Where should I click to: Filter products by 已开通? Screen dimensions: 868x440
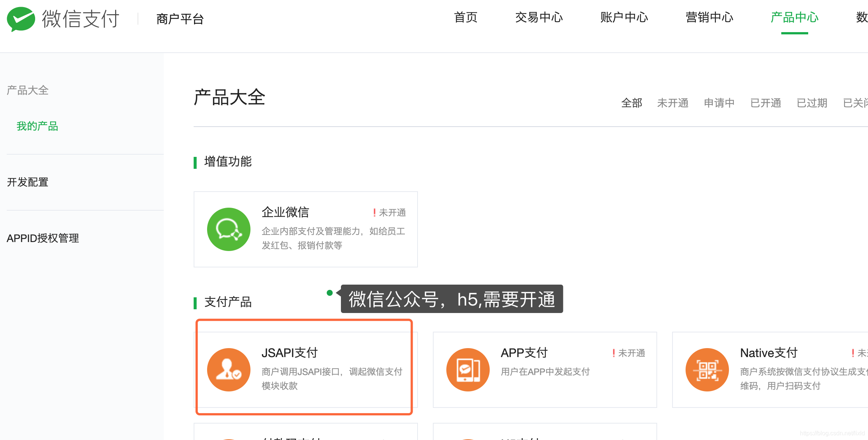(766, 103)
